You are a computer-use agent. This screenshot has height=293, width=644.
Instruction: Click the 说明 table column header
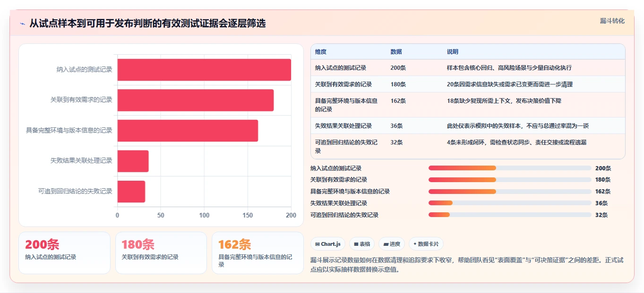click(x=453, y=52)
